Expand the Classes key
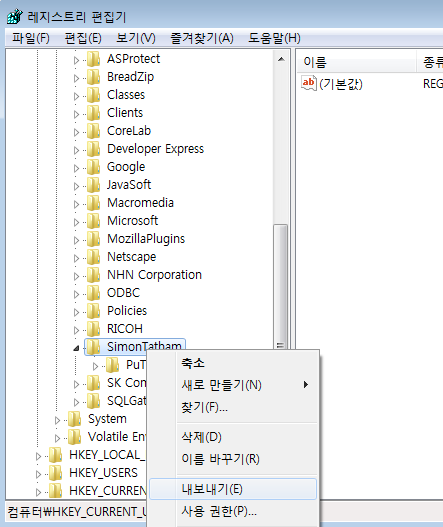443x527 pixels. coord(76,96)
